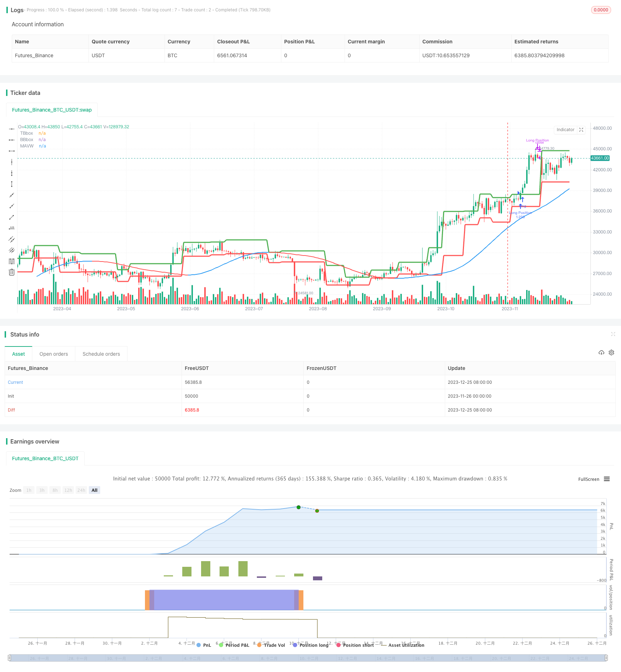621x672 pixels.
Task: Open Status info settings gear
Action: [611, 353]
